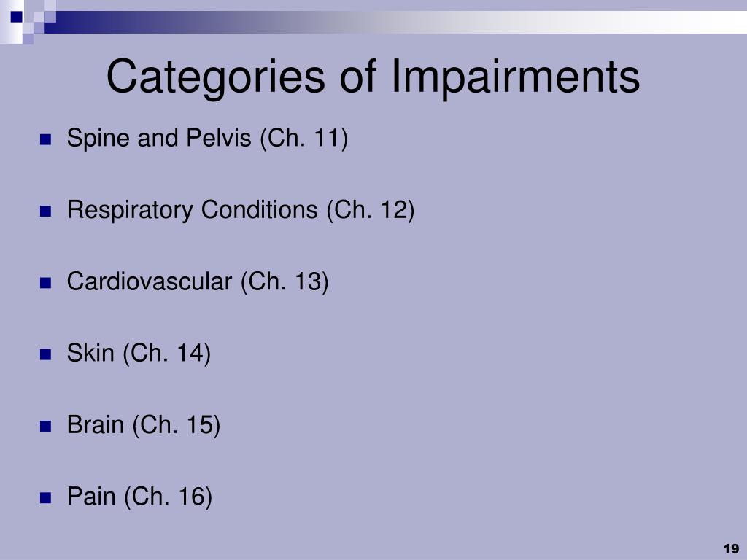Screen dimensions: 747x560
Task: Click the 'Respiratory Conditions' text
Action: [x=193, y=210]
